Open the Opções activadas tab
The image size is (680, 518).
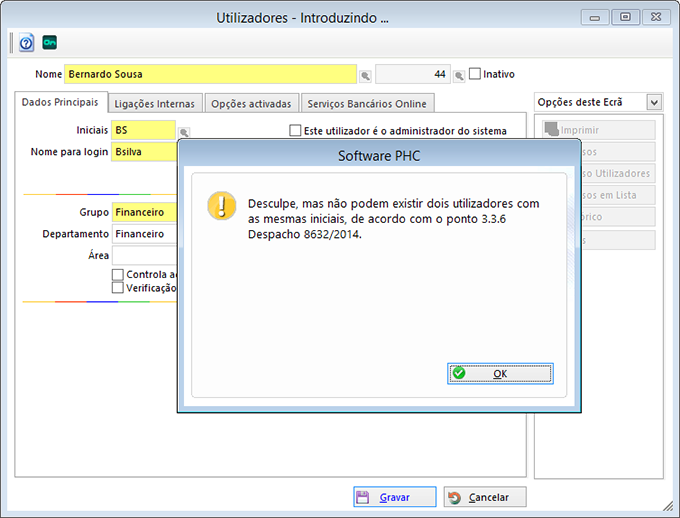click(251, 104)
